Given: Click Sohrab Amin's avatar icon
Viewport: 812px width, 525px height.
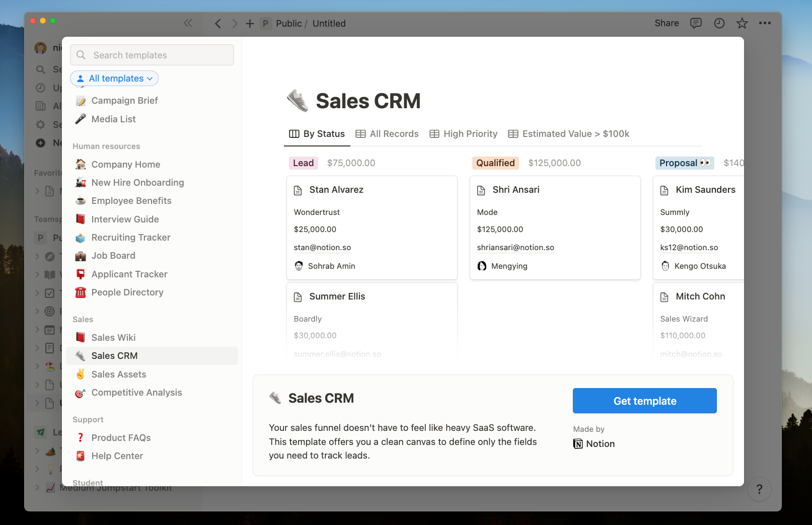Looking at the screenshot, I should click(x=299, y=266).
